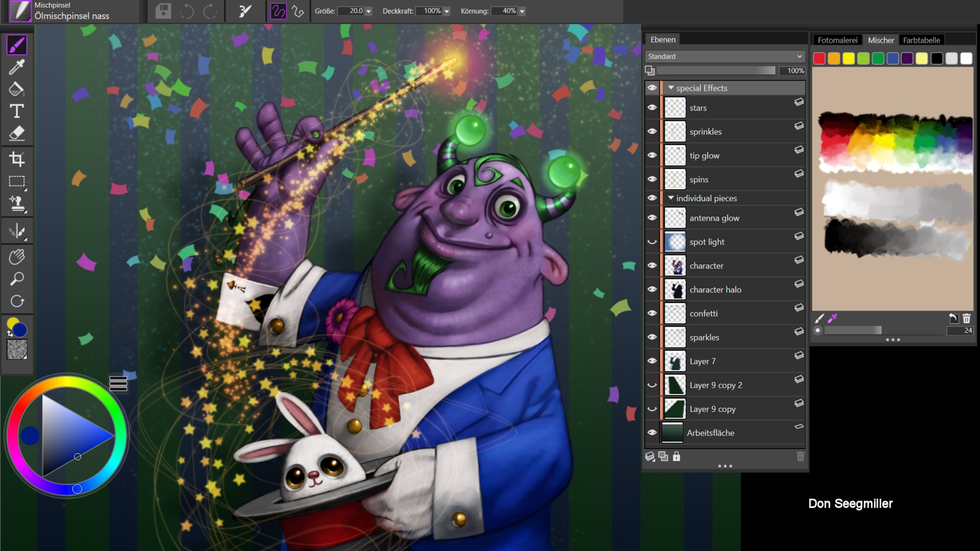Collapse the special Effects group
The width and height of the screenshot is (980, 551).
671,88
